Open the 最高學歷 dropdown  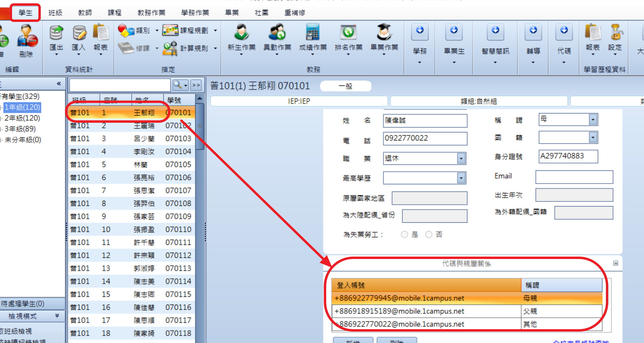pyautogui.click(x=461, y=178)
